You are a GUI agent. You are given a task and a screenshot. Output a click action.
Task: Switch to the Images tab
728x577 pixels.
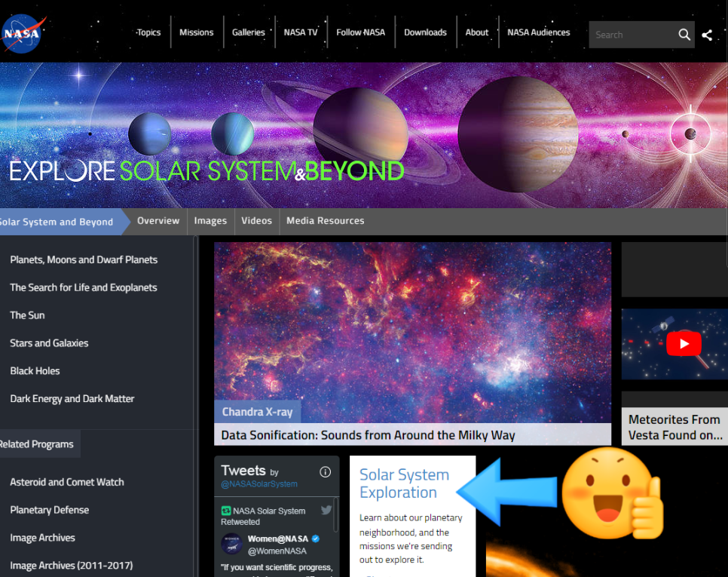click(x=210, y=221)
